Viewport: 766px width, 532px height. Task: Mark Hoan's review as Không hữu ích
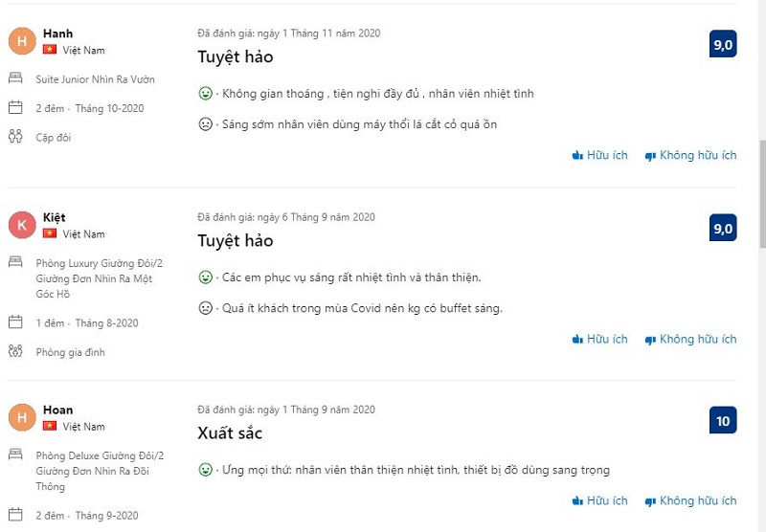(x=690, y=500)
